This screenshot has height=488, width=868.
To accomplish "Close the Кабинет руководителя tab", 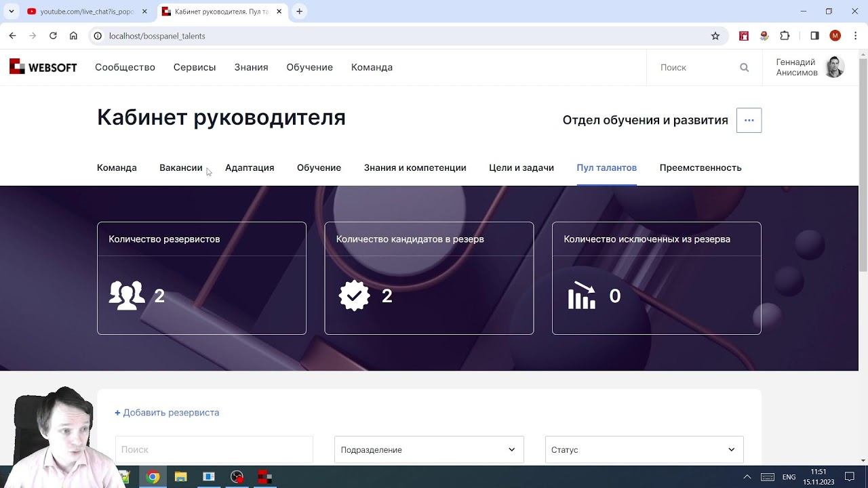I will tap(279, 12).
